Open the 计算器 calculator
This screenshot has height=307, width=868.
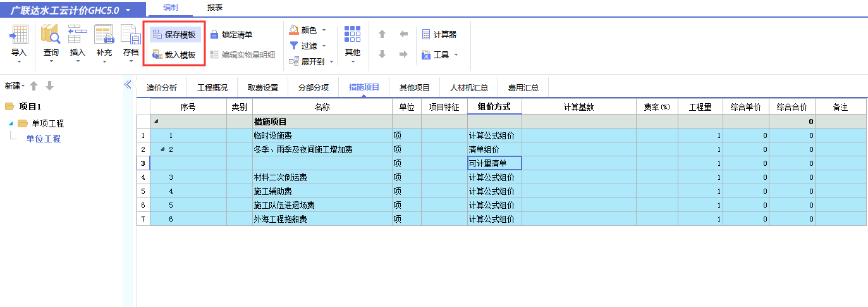click(439, 34)
